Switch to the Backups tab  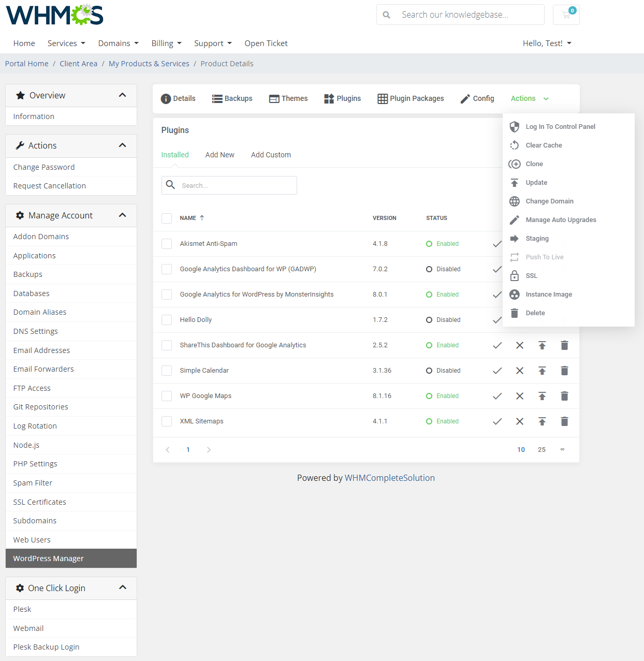(x=232, y=98)
